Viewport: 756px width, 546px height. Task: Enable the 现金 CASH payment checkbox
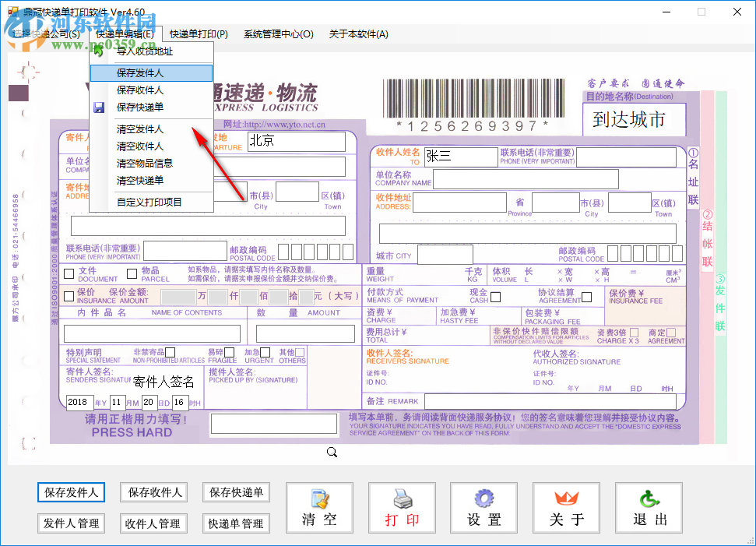(x=495, y=297)
